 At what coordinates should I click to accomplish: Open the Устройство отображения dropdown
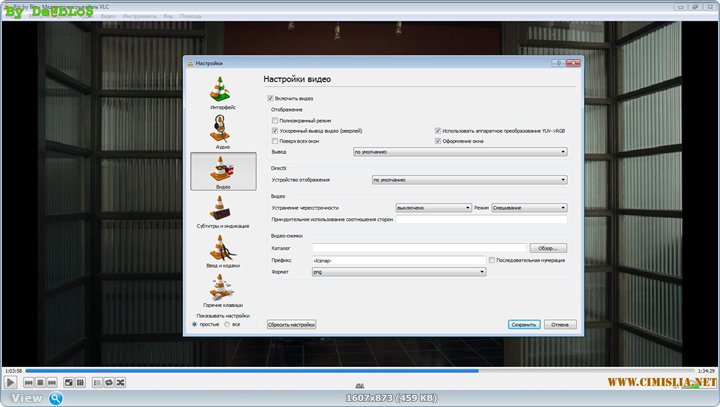pyautogui.click(x=469, y=180)
